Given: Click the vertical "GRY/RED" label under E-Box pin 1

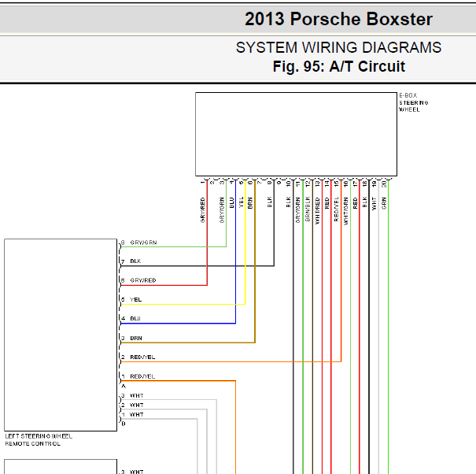Looking at the screenshot, I should click(x=203, y=210).
